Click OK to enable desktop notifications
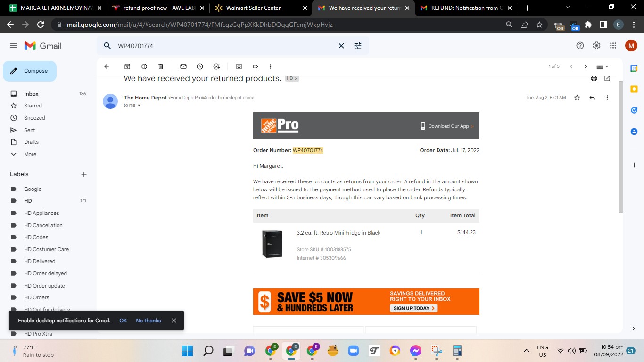This screenshot has width=644, height=362. 123,321
